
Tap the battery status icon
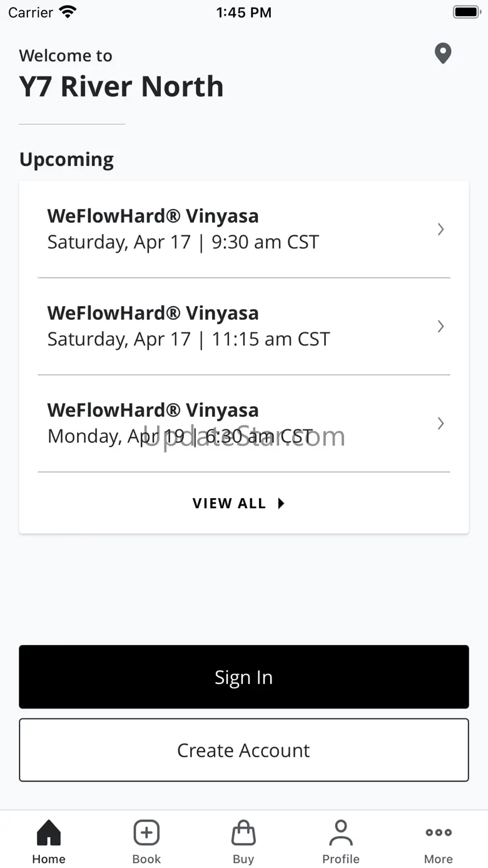pyautogui.click(x=465, y=12)
